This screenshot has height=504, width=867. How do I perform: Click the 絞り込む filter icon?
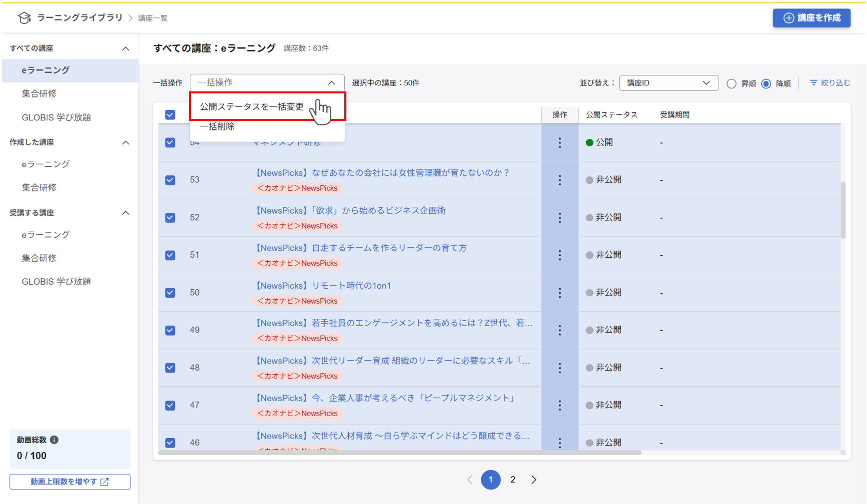pos(813,83)
